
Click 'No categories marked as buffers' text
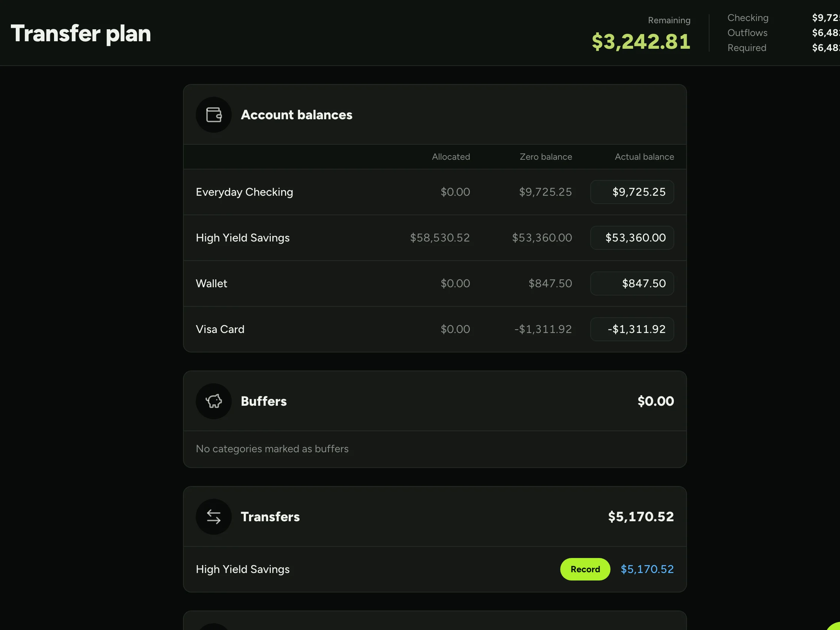[272, 449]
